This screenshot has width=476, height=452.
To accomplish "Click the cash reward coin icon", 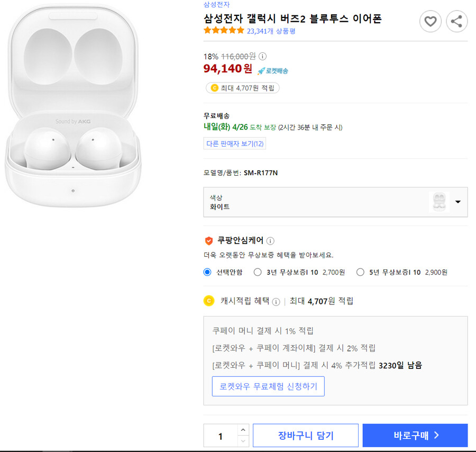I will (208, 301).
